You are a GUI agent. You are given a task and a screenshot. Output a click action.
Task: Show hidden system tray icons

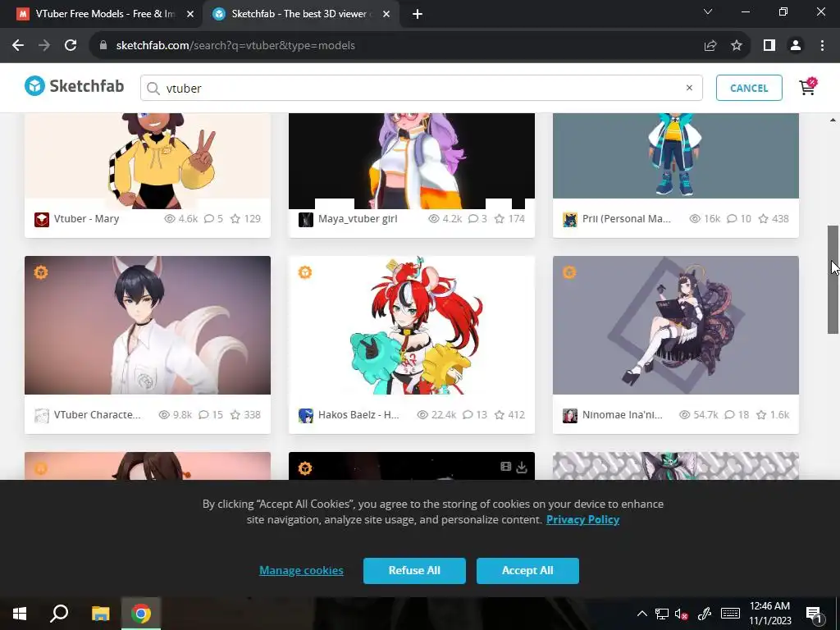(x=641, y=614)
